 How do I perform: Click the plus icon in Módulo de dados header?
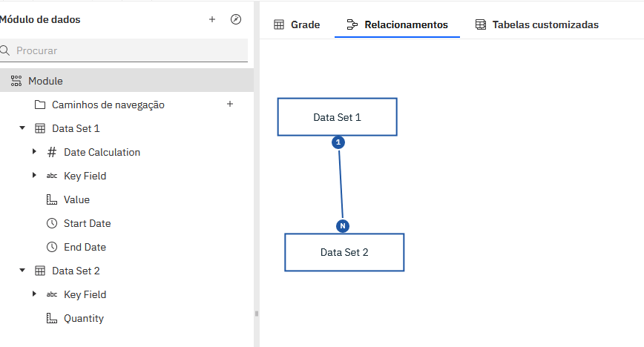coord(212,19)
